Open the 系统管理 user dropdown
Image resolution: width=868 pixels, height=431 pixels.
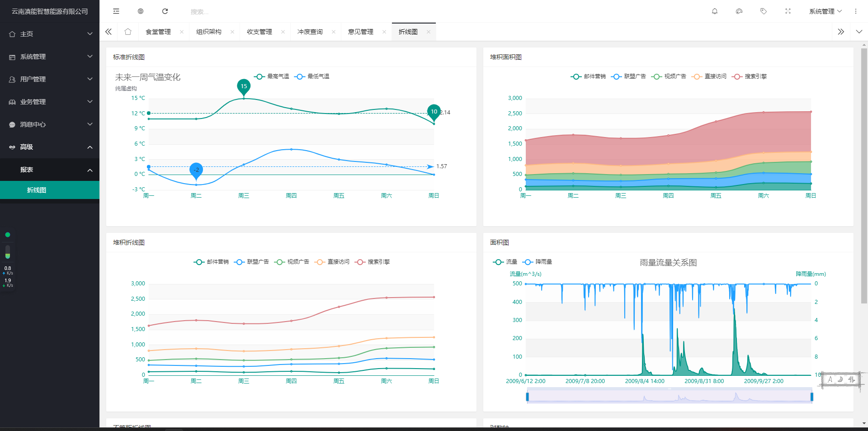coord(826,11)
